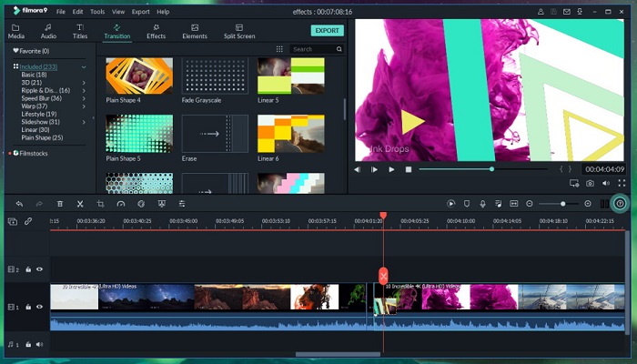Open the color correction tool
This screenshot has width=637, height=364.
[141, 204]
